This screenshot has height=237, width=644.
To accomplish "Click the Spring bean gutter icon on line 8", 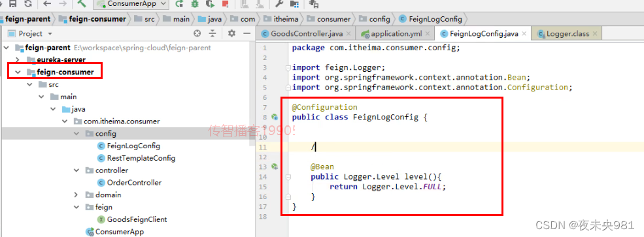I will pos(275,118).
